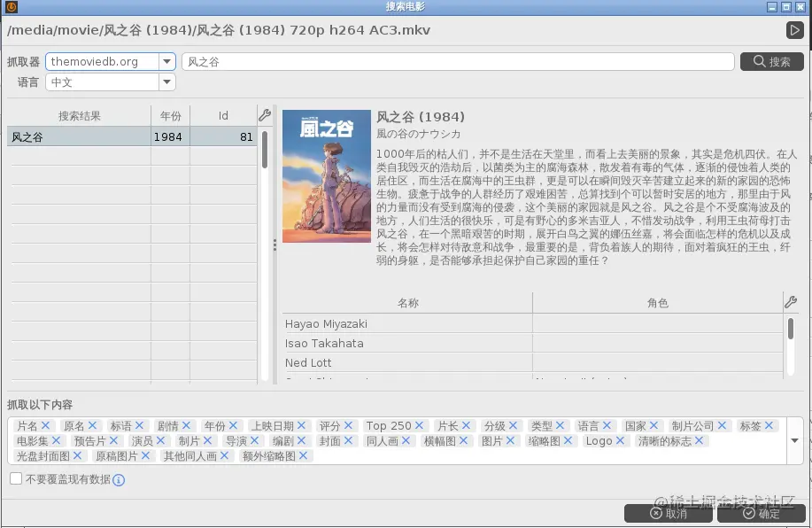Screen dimensions: 812x528
Task: Select Ned Lott in cast list
Action: (x=308, y=362)
